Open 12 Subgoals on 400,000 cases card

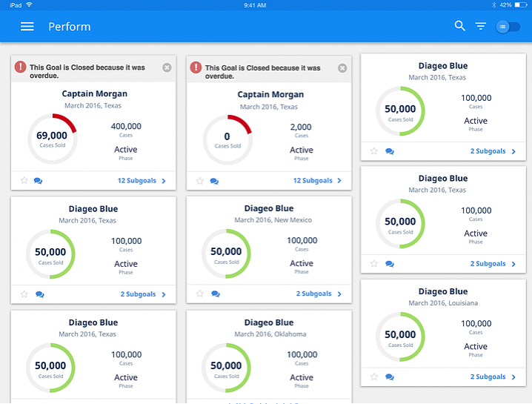click(x=137, y=181)
